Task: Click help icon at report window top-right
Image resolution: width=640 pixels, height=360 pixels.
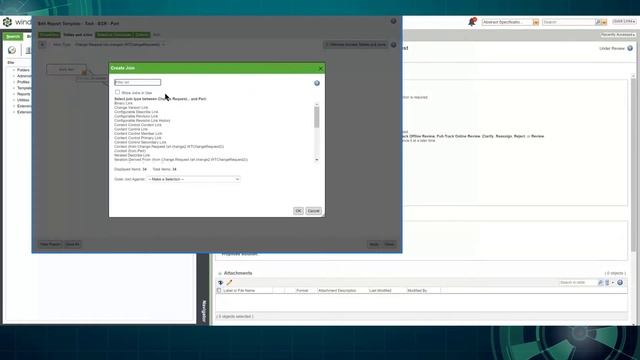Action: [393, 21]
